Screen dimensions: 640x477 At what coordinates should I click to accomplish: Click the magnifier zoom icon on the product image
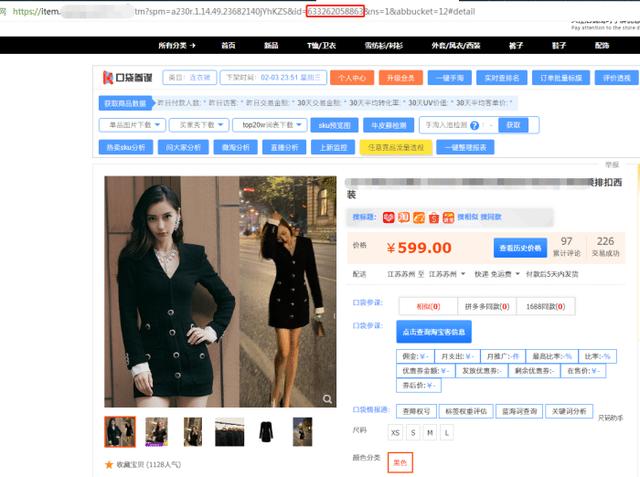pyautogui.click(x=327, y=399)
